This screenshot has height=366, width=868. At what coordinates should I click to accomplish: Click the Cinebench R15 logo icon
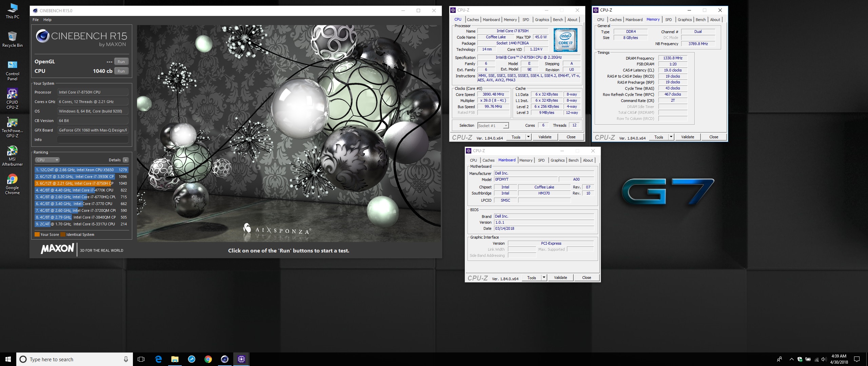[x=43, y=36]
